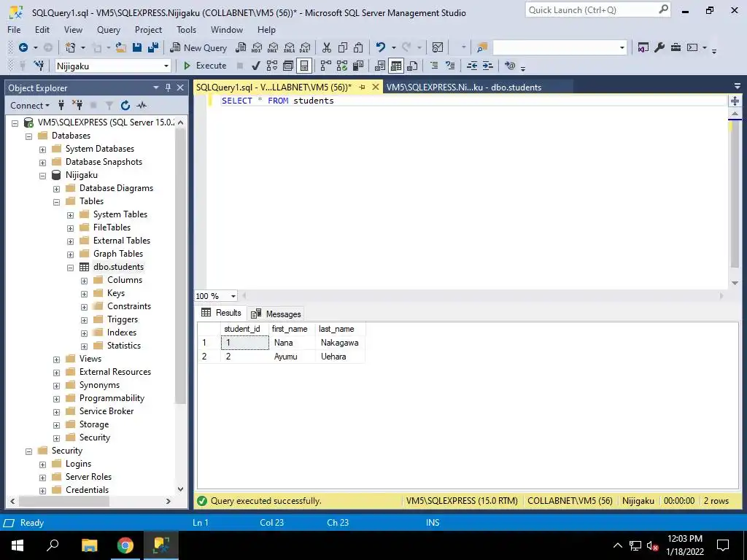Select the Results tab
Viewport: 747px width, 560px height.
pyautogui.click(x=221, y=313)
